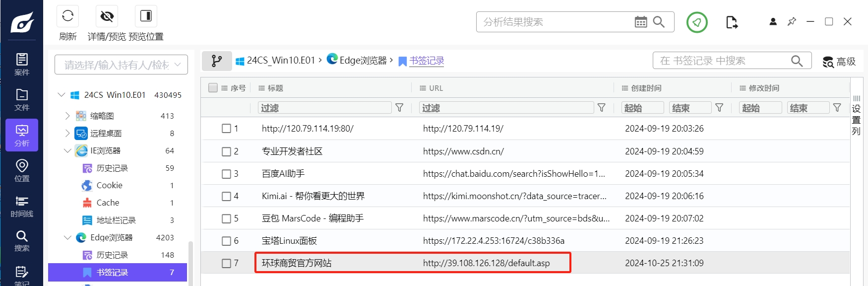Open the 案件 sidebar section
Screen dimensions: 868x286
pyautogui.click(x=22, y=65)
